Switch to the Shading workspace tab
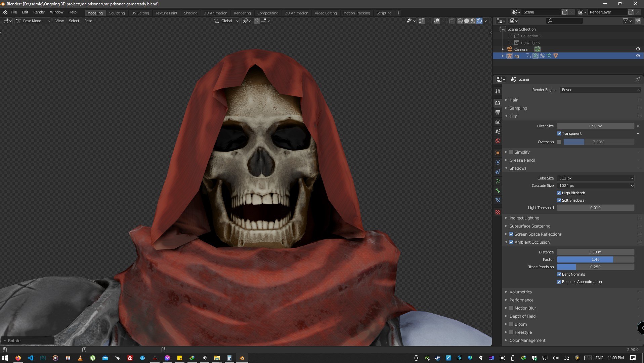This screenshot has width=644, height=363. coord(190,13)
